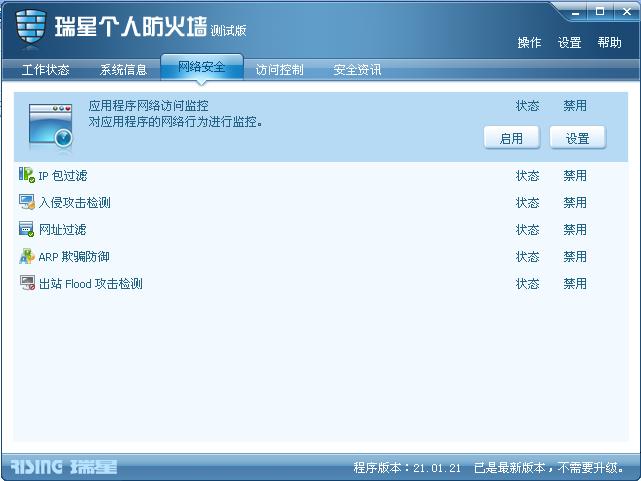Click the description 对应用程序的网络行为进行监控
641x481 pixels.
coord(176,121)
